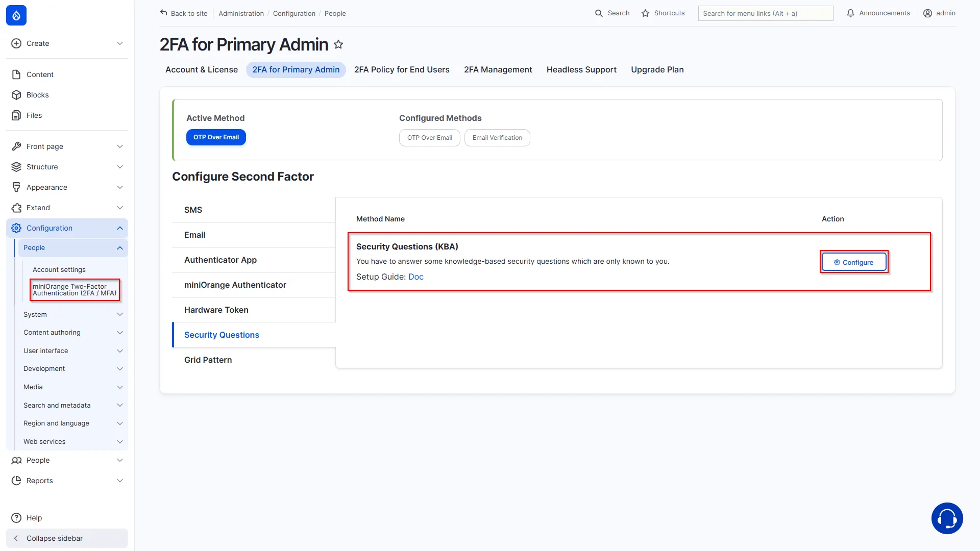Click the Files icon in sidebar
980x551 pixels.
pos(16,115)
